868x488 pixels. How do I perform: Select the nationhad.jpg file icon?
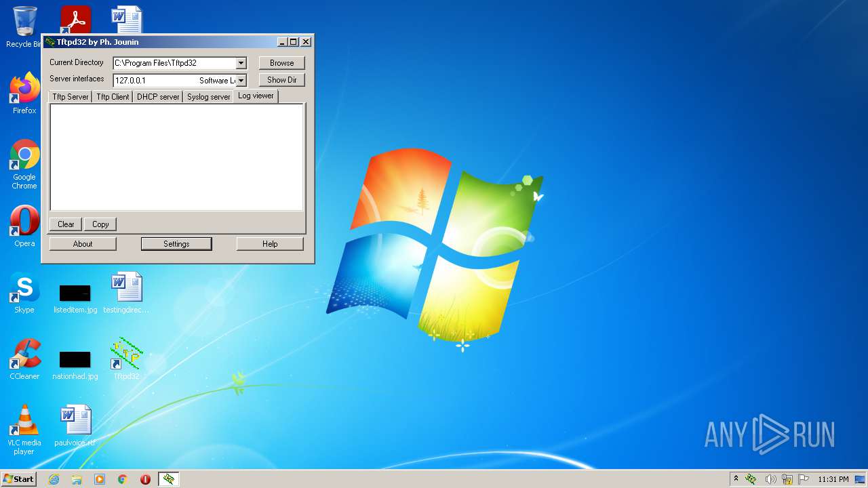(x=75, y=365)
